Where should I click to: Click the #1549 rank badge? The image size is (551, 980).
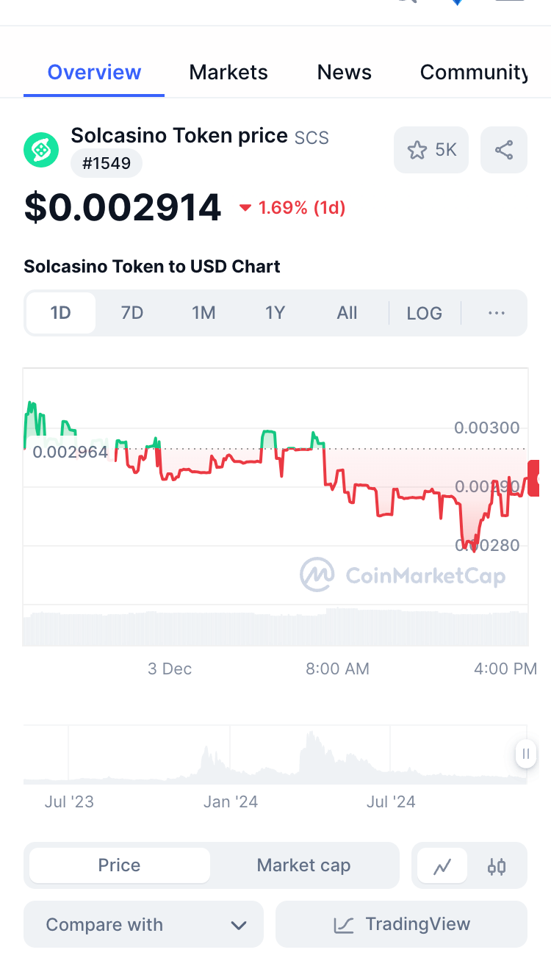(x=107, y=163)
